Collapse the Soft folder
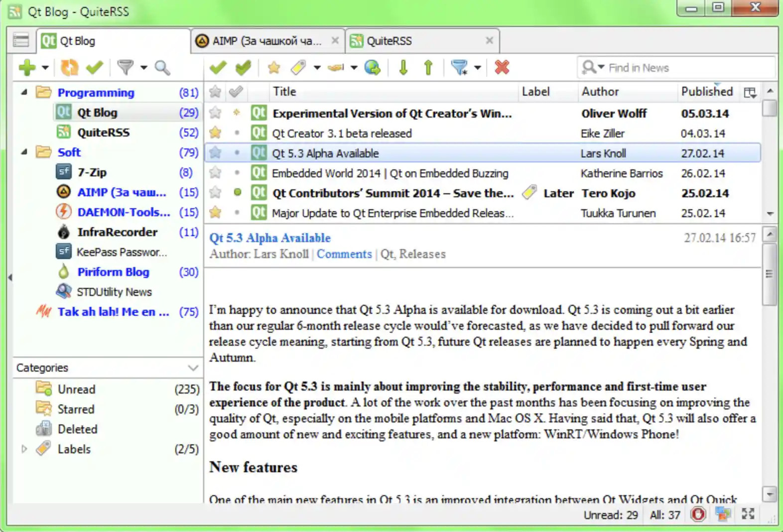The image size is (783, 532). tap(23, 152)
